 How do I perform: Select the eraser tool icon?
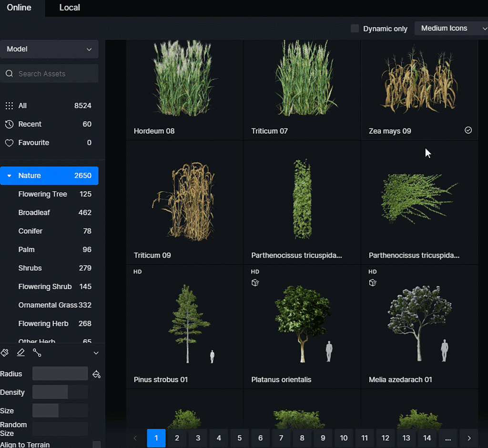click(x=21, y=353)
